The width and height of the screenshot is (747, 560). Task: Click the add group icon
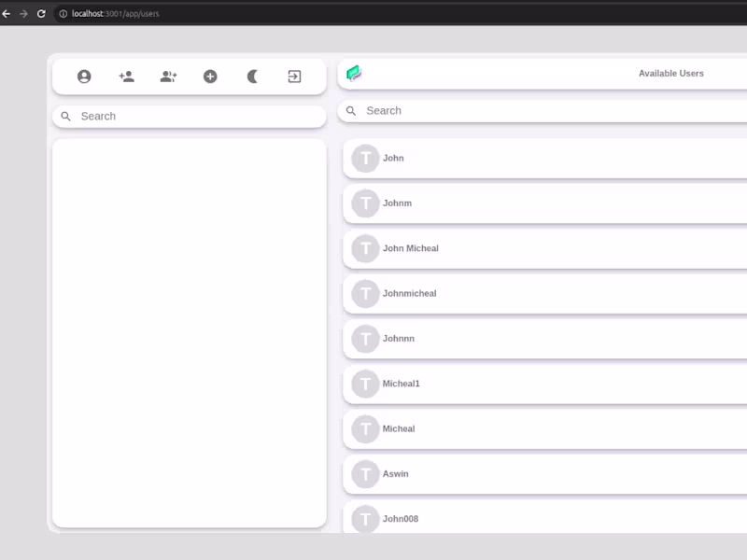168,77
